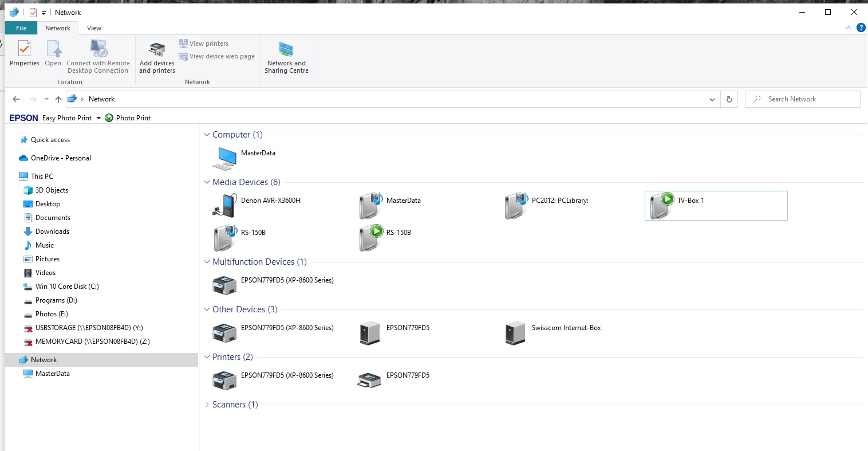868x451 pixels.
Task: Collapse the Media Devices (6) group
Action: pyautogui.click(x=207, y=182)
